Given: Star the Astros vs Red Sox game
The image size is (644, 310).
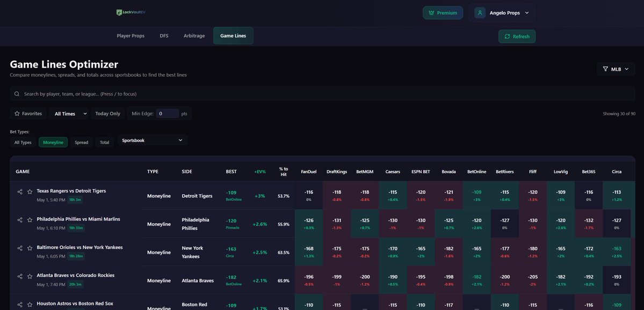Looking at the screenshot, I should click(30, 305).
